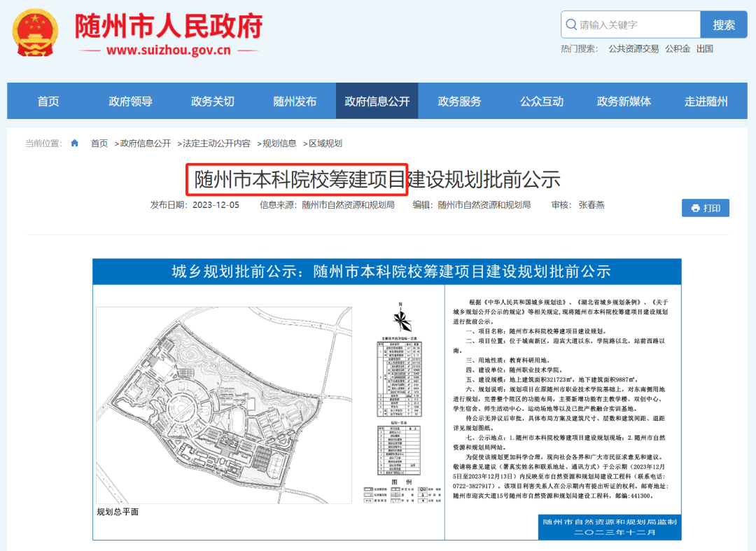Open 规划信息 breadcrumb link
The width and height of the screenshot is (756, 551).
(x=279, y=143)
